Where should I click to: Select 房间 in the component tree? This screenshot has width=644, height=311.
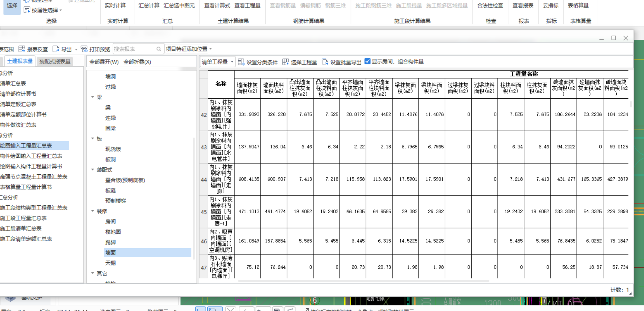tap(111, 221)
